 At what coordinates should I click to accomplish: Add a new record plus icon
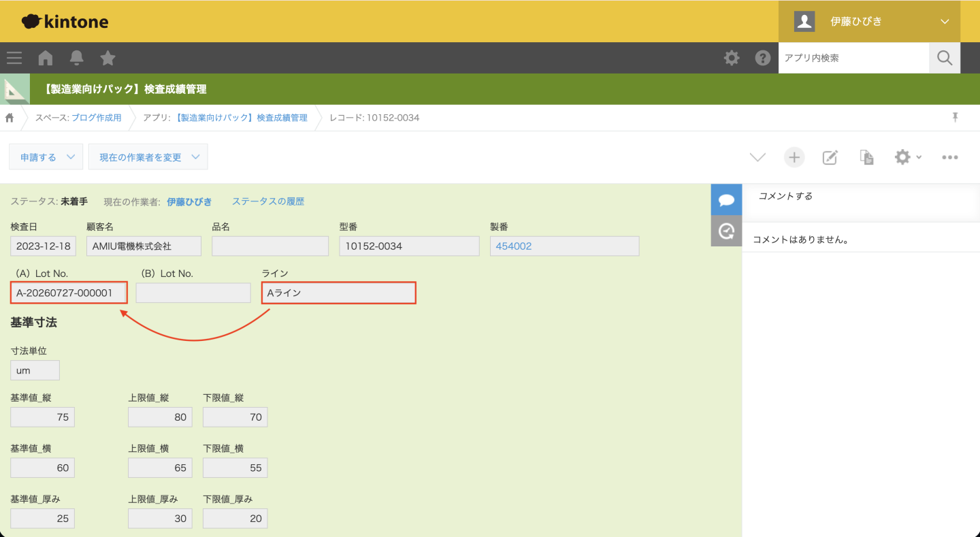point(794,157)
